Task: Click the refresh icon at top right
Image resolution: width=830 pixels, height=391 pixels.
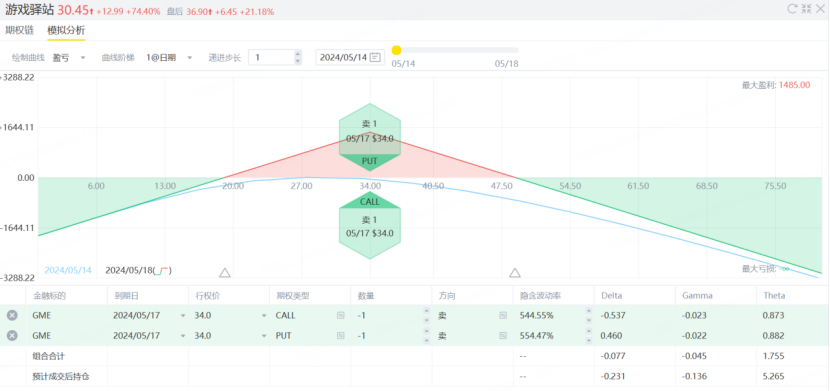Action: [x=792, y=8]
